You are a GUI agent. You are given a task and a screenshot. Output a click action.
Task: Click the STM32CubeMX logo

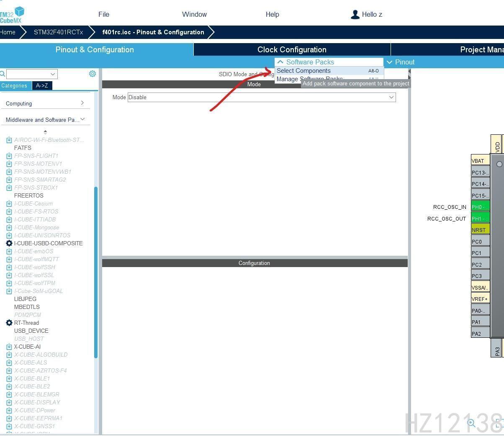[12, 15]
